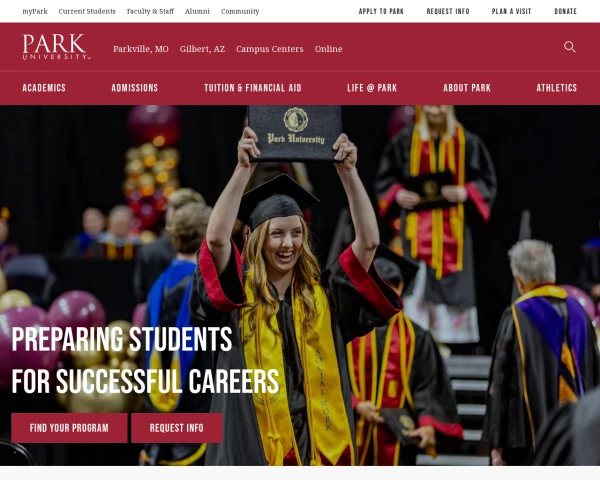Open the Admissions menu

tap(135, 88)
